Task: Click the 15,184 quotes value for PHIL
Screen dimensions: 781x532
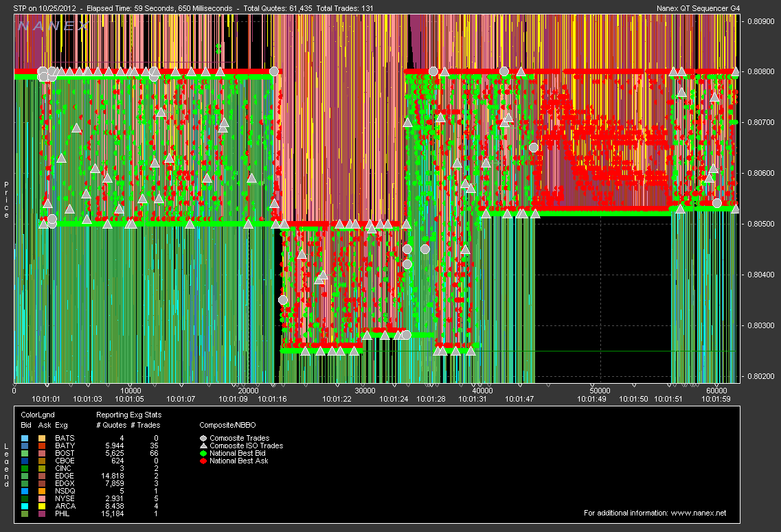Action: tap(113, 513)
